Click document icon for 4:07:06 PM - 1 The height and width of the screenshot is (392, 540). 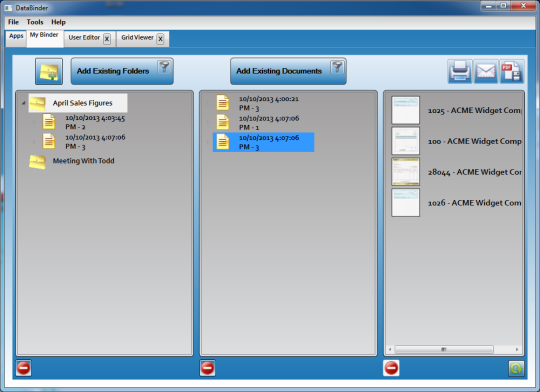pos(222,122)
